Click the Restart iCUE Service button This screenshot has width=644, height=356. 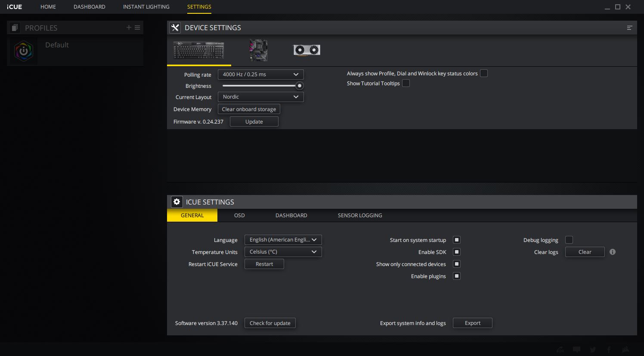[264, 264]
